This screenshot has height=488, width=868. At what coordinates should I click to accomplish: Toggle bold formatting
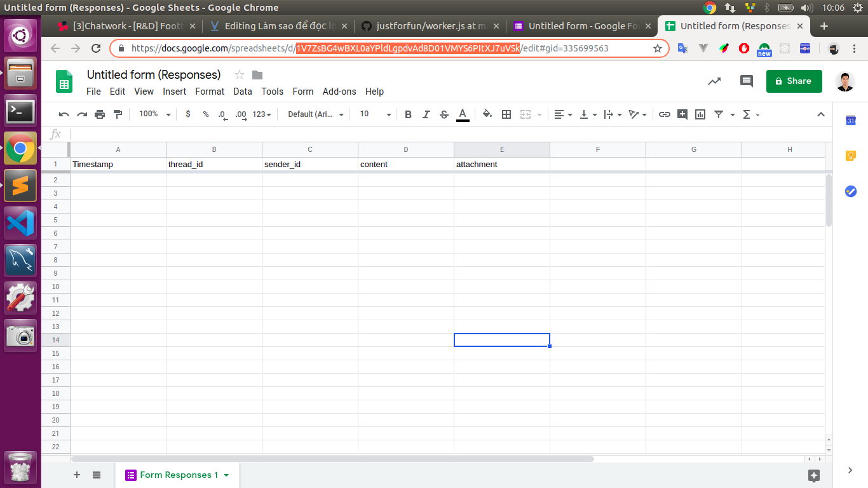[408, 114]
